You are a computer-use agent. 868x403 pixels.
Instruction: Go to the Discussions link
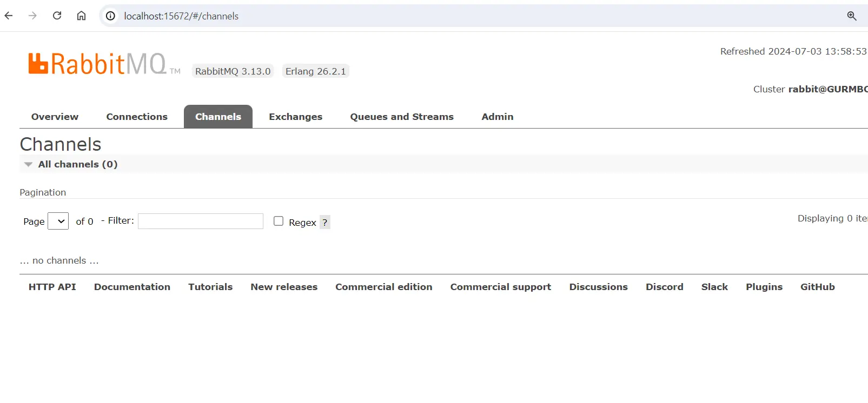[599, 287]
